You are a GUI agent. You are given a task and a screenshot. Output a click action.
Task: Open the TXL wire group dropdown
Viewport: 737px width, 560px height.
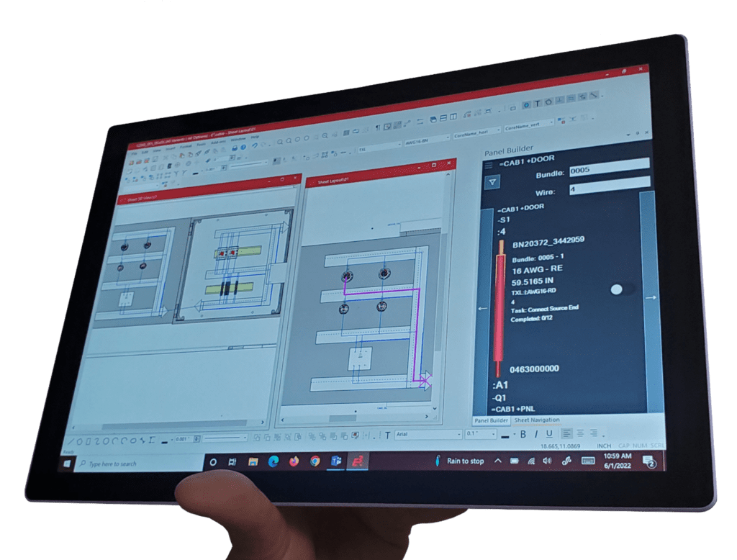coord(380,146)
